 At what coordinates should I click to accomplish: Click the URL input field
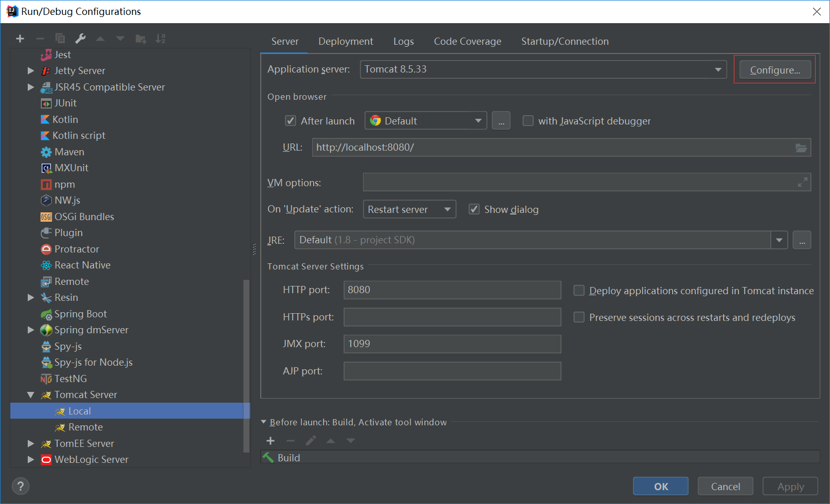562,148
